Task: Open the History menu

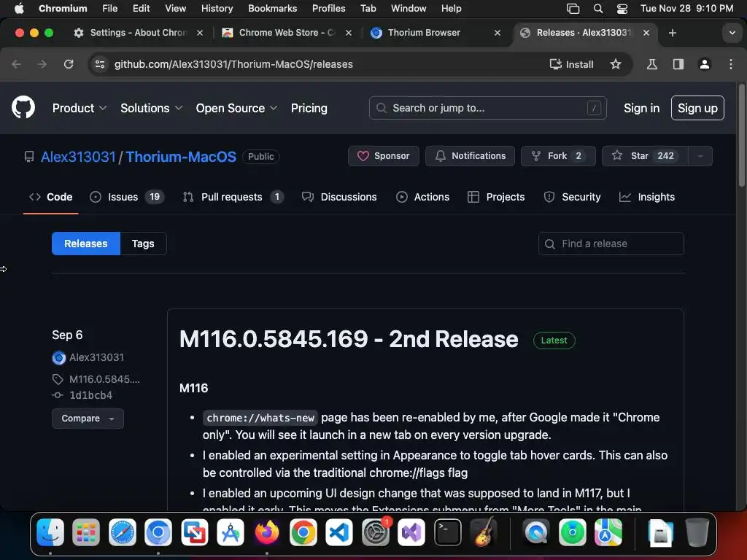Action: pos(217,9)
